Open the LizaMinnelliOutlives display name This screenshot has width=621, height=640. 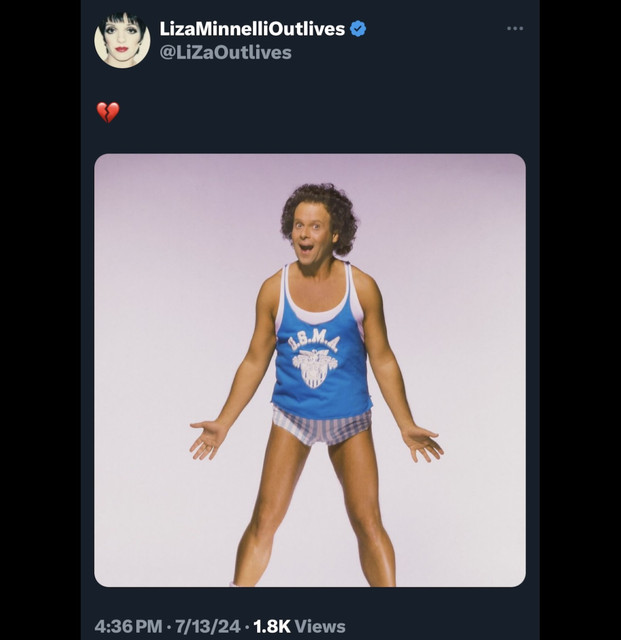(x=252, y=29)
